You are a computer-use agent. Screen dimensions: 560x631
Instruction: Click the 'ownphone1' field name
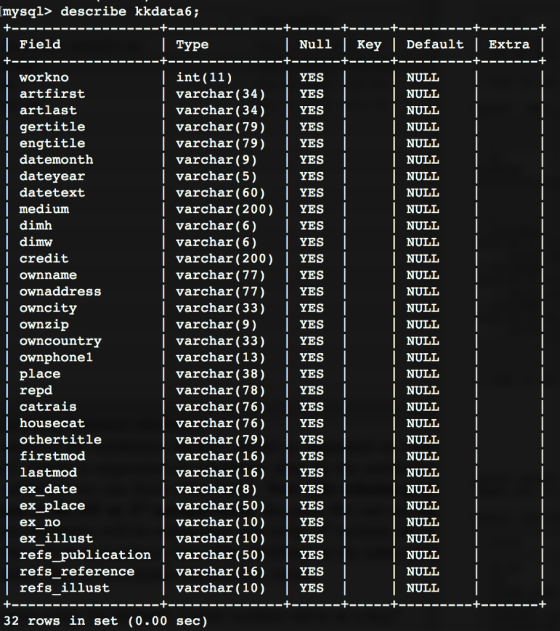(56, 358)
